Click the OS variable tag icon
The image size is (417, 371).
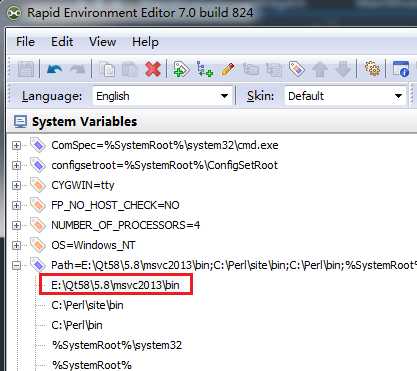[38, 245]
